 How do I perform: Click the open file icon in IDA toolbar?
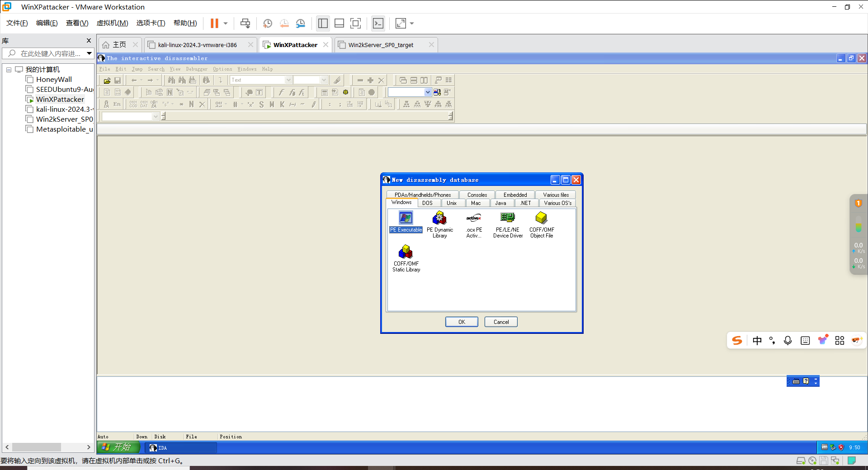point(107,81)
